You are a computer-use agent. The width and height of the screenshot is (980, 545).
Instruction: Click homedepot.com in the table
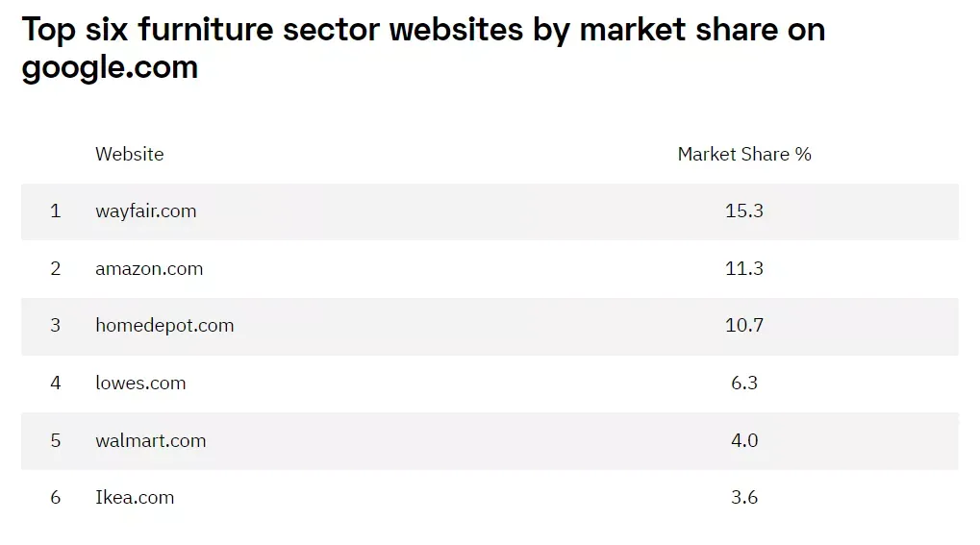click(164, 326)
